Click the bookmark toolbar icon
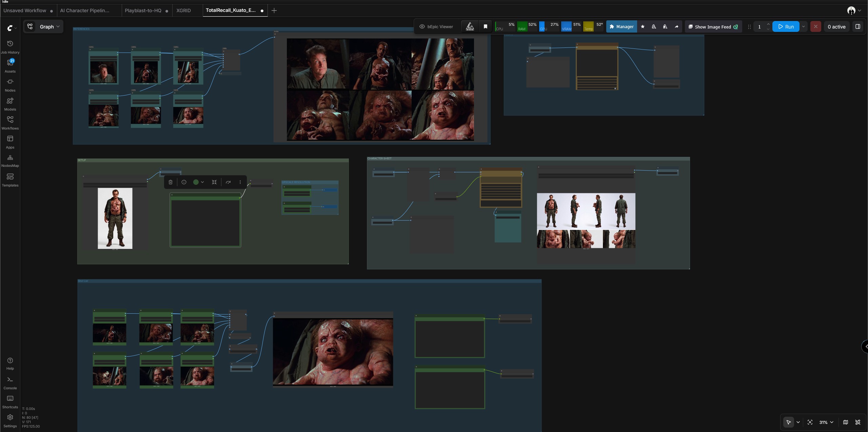This screenshot has height=432, width=868. click(485, 27)
